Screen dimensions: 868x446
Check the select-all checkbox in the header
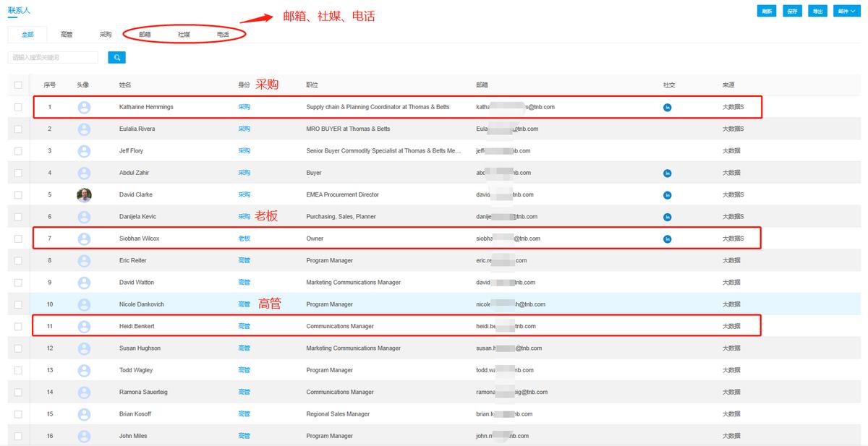tap(19, 85)
